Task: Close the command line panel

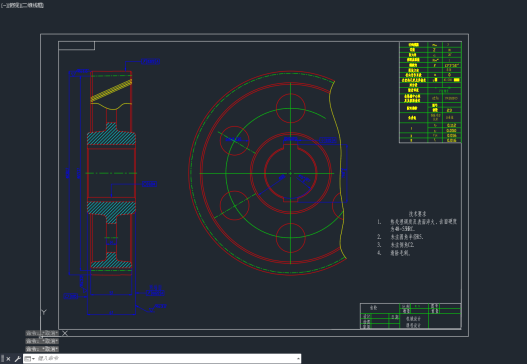Action: pyautogui.click(x=8, y=359)
